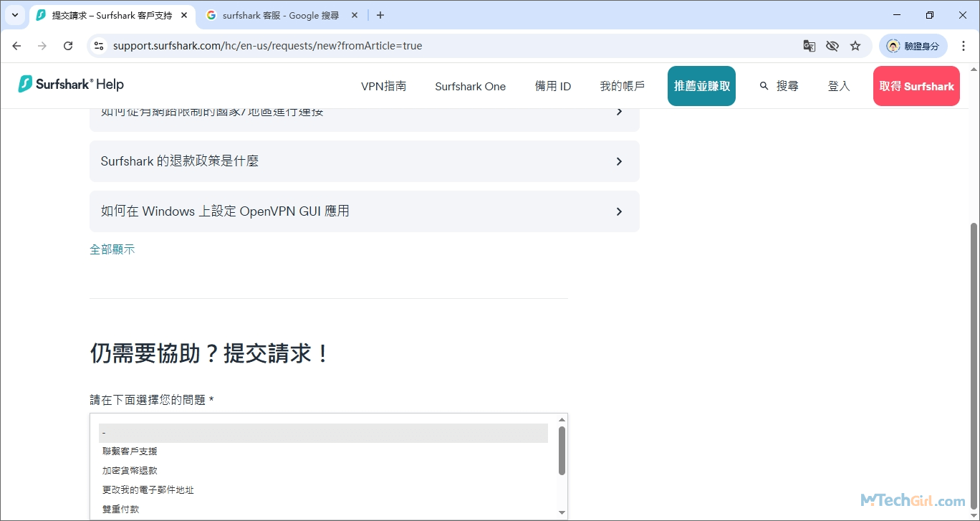Click the crossed-eye icon in the address bar
The width and height of the screenshot is (980, 521).
(832, 45)
